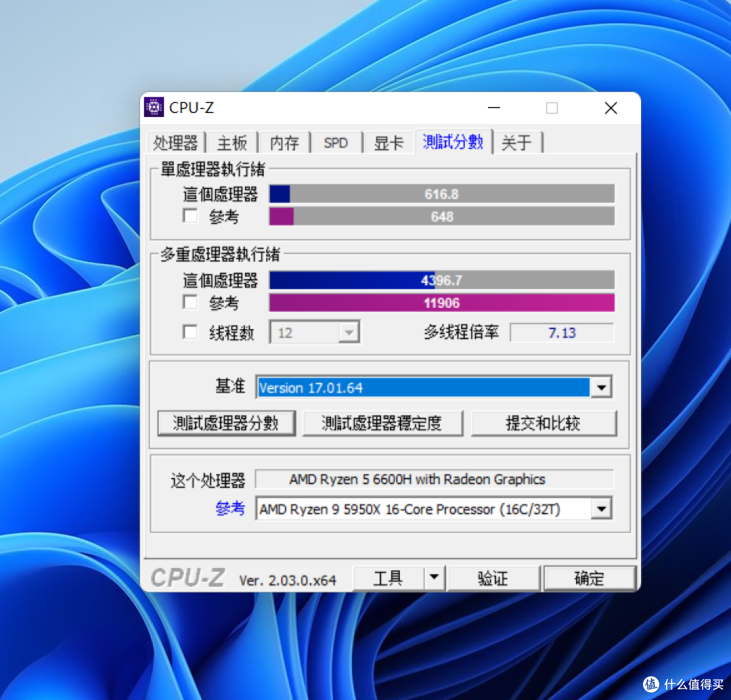Switch to the SPD tab
The width and height of the screenshot is (731, 700).
336,143
